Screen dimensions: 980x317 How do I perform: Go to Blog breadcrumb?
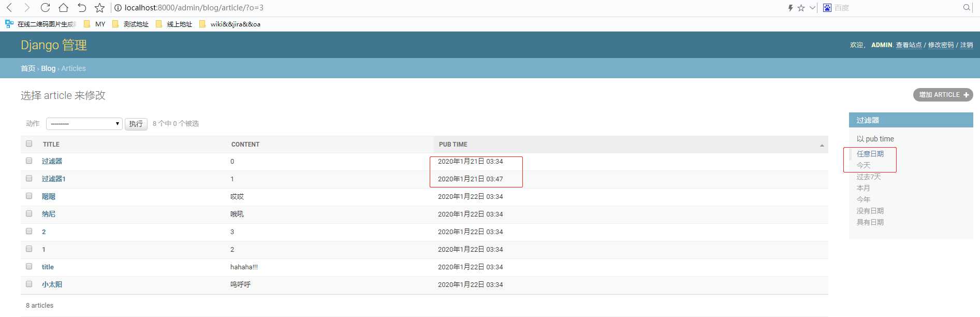[x=48, y=68]
